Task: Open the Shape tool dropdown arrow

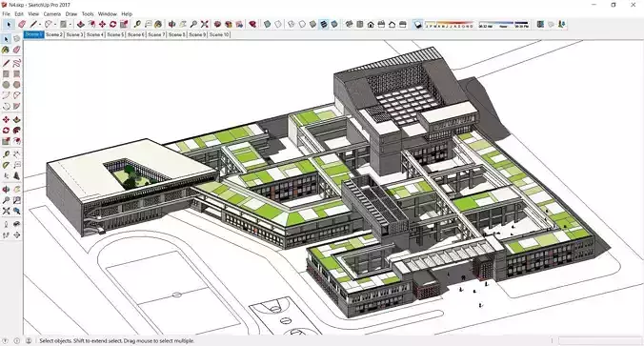Action: [70, 25]
